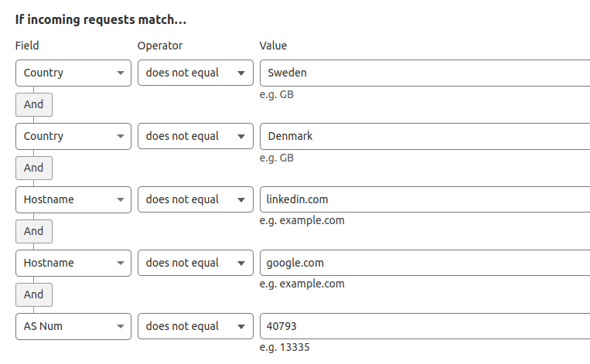Open operator dropdown for linkedin.com row

[x=196, y=199]
